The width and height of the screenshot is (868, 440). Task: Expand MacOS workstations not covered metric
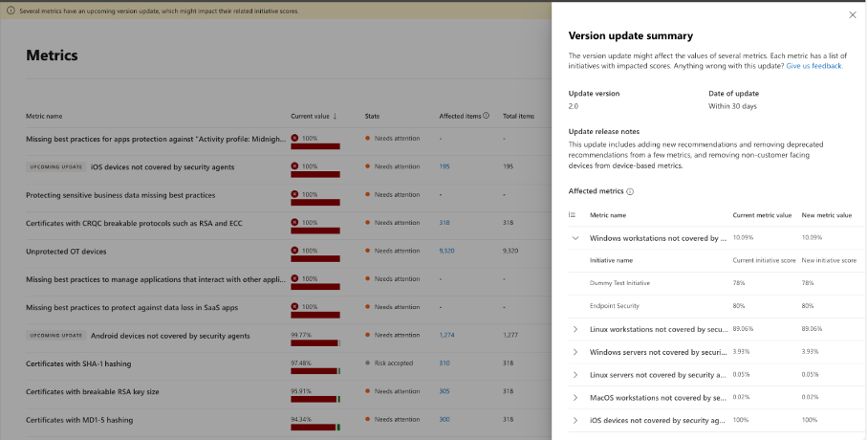coord(575,397)
